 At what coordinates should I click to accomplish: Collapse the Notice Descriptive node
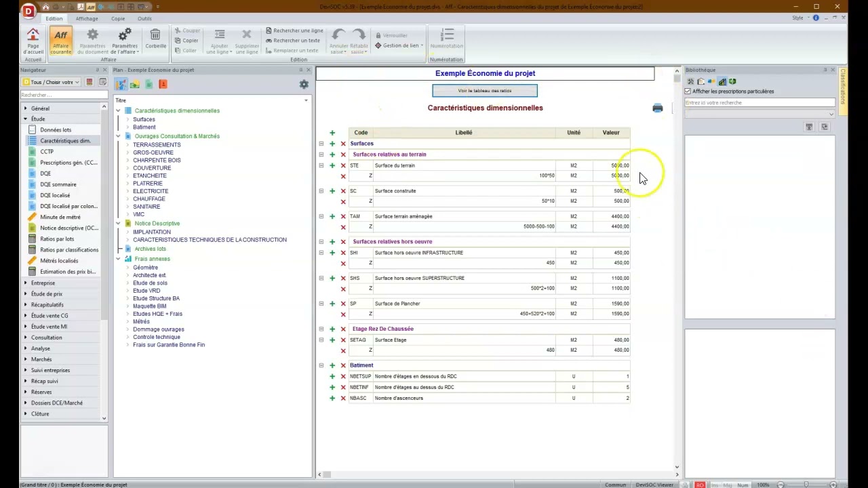click(118, 224)
